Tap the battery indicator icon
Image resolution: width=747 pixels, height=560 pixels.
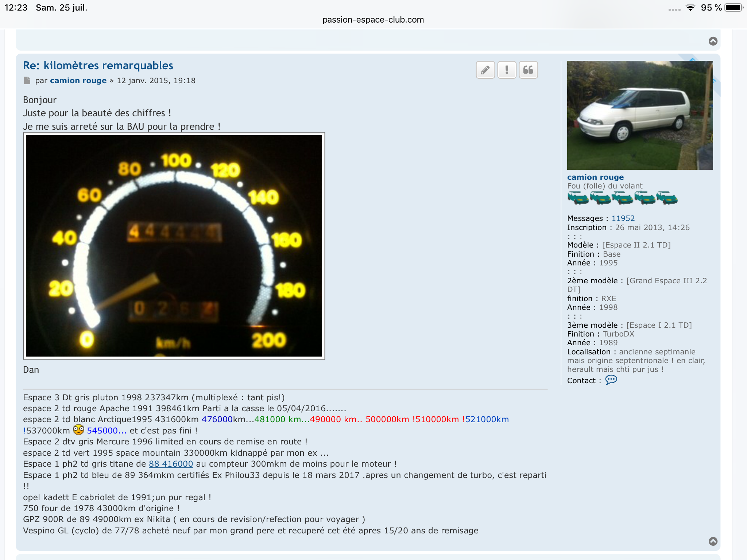[734, 8]
